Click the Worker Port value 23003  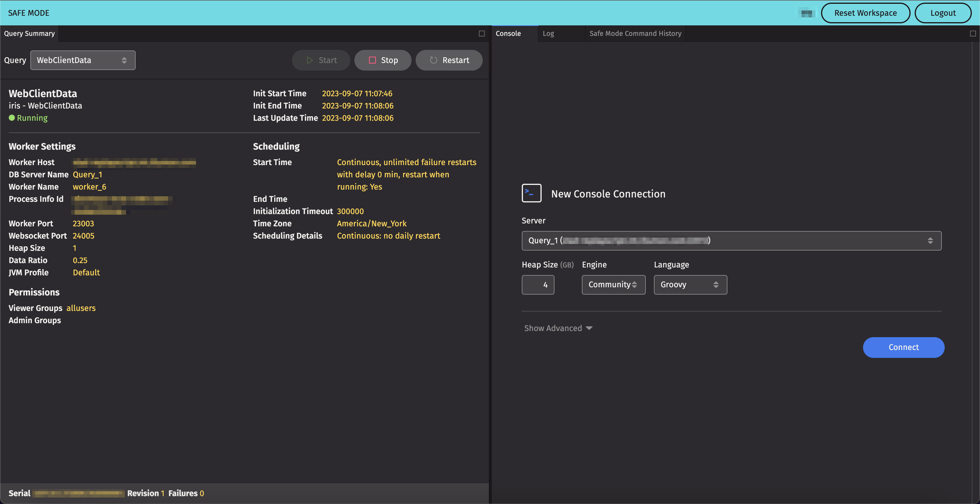tap(83, 224)
